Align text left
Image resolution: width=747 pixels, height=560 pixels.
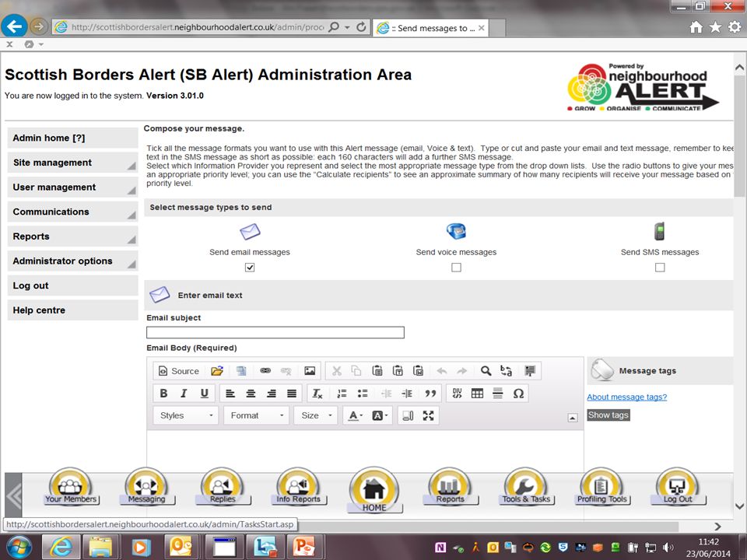click(x=230, y=394)
